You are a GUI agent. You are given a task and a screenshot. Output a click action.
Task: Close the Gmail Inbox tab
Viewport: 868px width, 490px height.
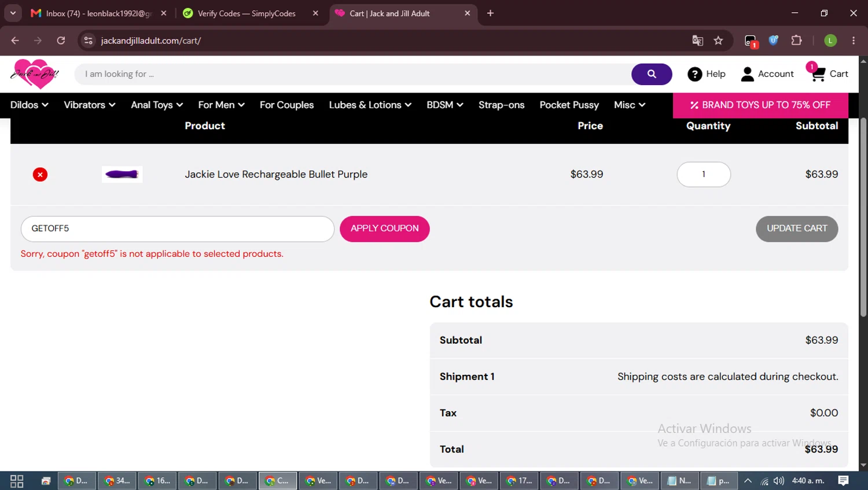click(164, 13)
